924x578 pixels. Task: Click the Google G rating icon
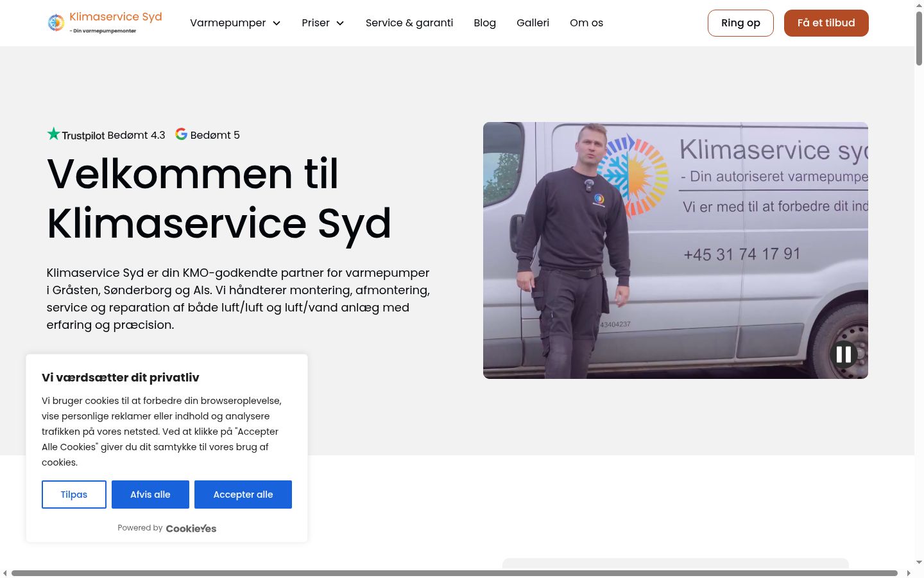[182, 134]
